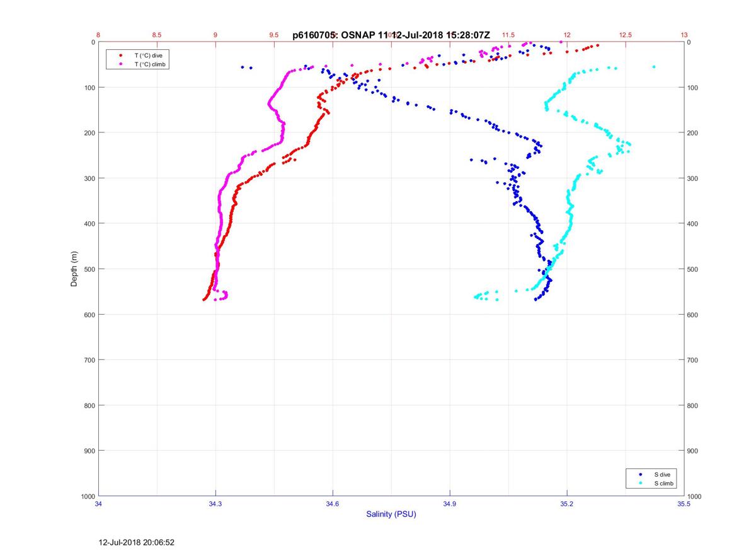Image resolution: width=756 pixels, height=558 pixels.
Task: Click left-axis depth tick label 900
Action: (x=89, y=450)
